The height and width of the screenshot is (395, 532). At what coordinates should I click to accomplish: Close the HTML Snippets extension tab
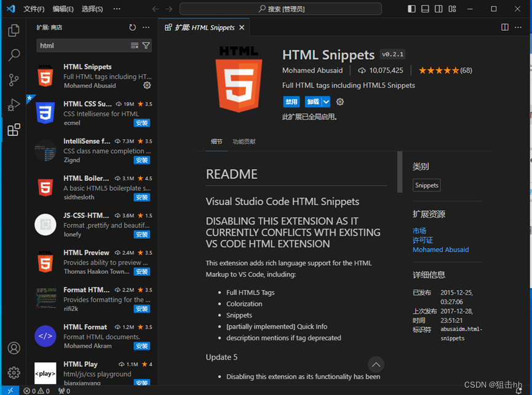pos(242,28)
